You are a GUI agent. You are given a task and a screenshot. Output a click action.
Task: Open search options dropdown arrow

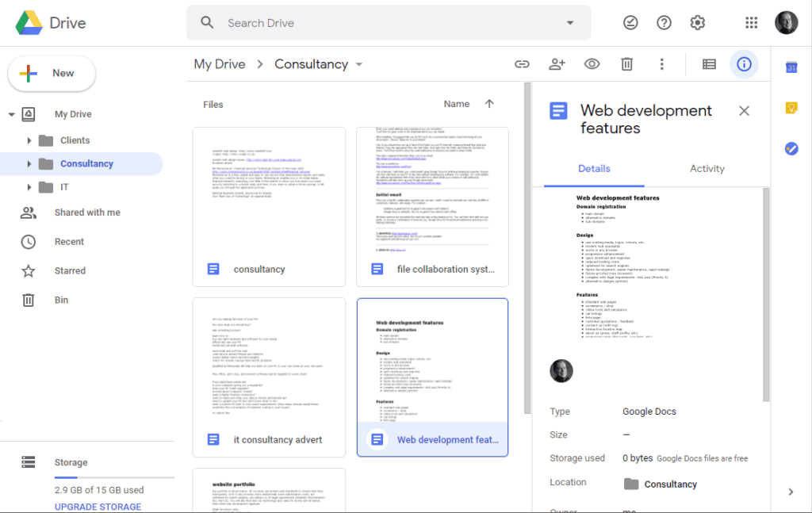(569, 23)
